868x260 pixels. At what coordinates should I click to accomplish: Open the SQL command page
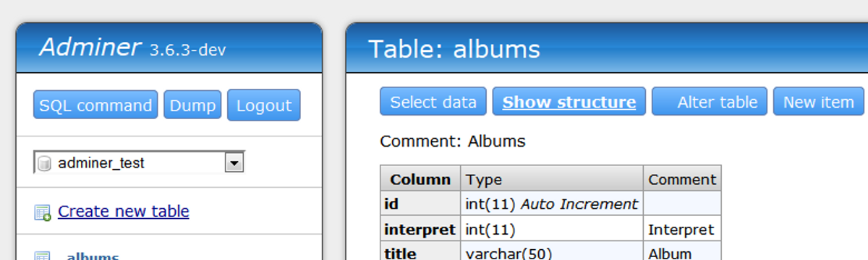[95, 105]
